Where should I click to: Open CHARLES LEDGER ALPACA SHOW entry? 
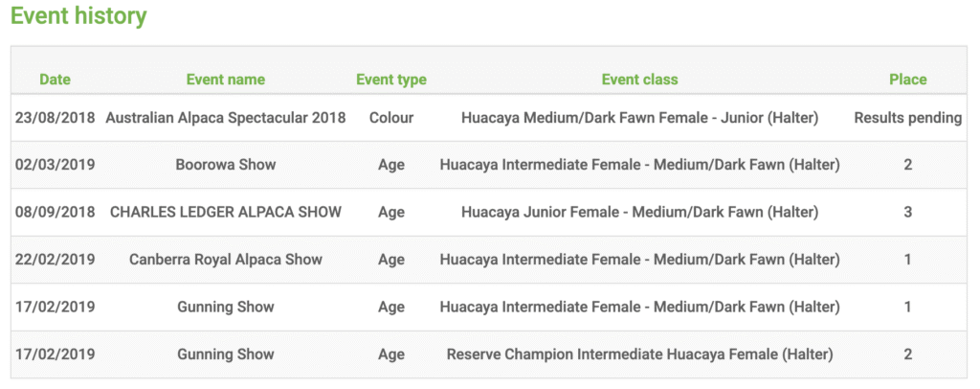click(226, 213)
